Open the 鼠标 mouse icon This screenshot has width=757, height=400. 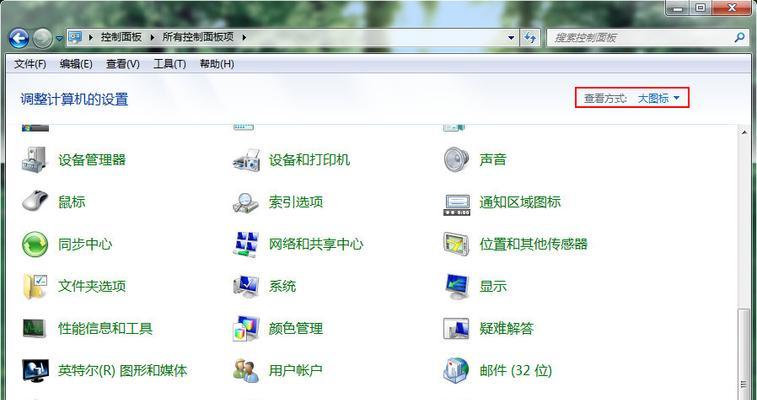click(35, 201)
